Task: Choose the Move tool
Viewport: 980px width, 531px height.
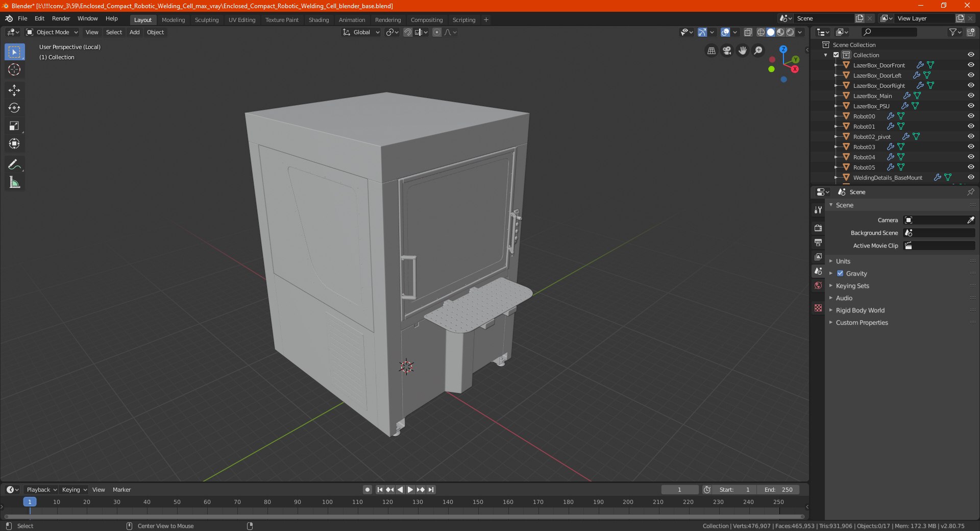Action: point(14,90)
